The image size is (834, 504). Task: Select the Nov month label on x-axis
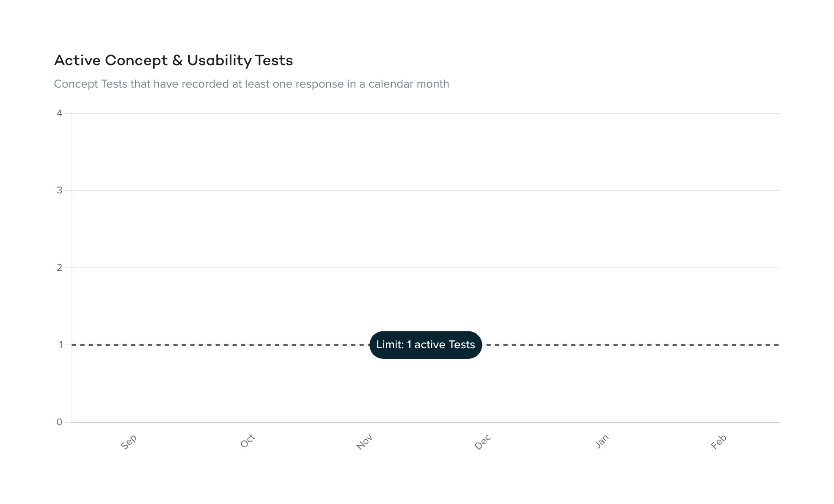coord(364,442)
